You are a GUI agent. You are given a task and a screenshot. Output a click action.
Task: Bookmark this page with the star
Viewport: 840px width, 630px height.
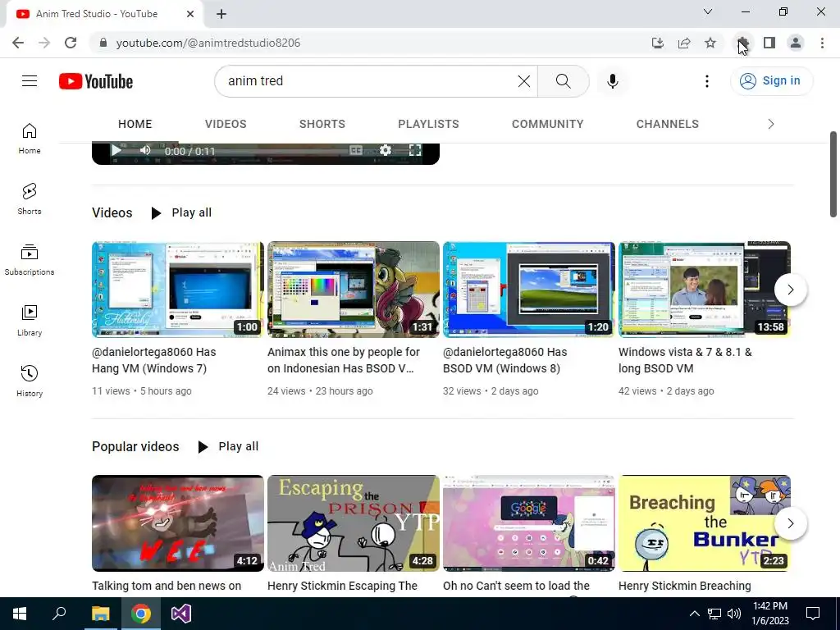point(710,43)
